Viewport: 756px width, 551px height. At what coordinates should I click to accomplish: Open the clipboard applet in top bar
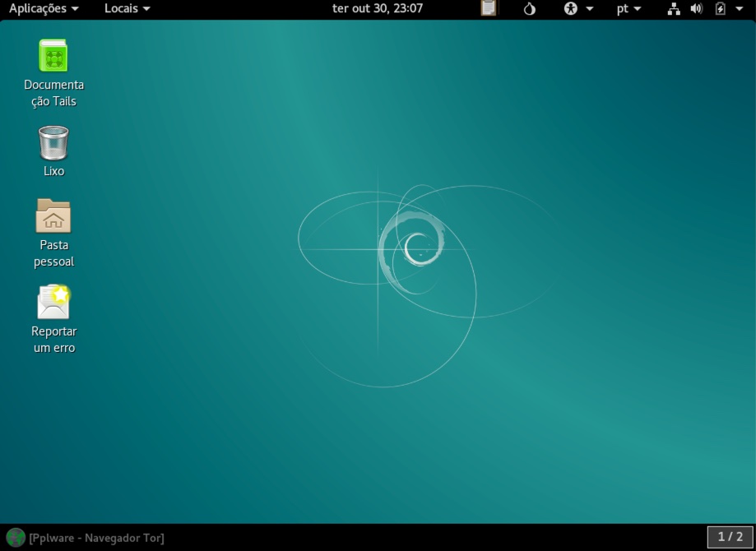coord(489,8)
